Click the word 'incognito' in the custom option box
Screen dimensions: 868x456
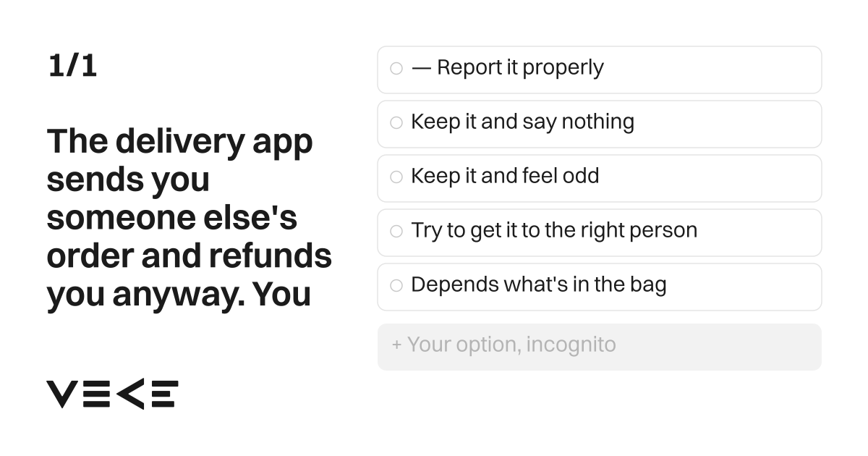click(571, 345)
